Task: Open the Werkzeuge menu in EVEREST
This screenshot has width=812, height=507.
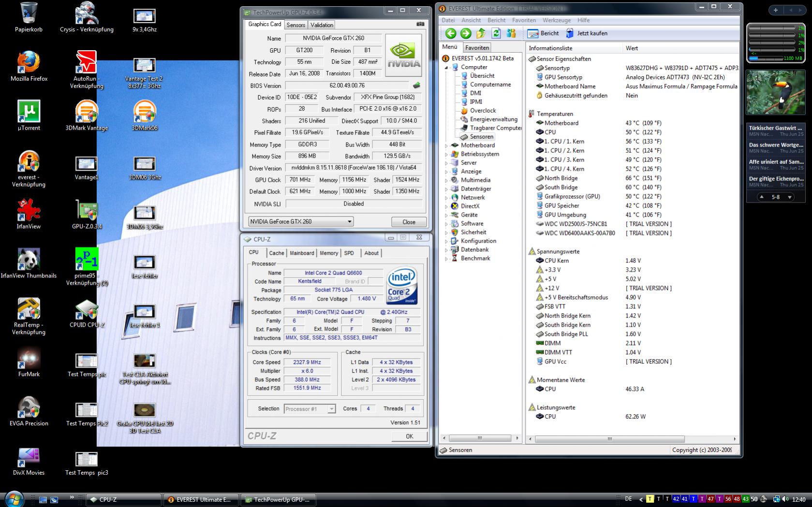Action: 557,20
